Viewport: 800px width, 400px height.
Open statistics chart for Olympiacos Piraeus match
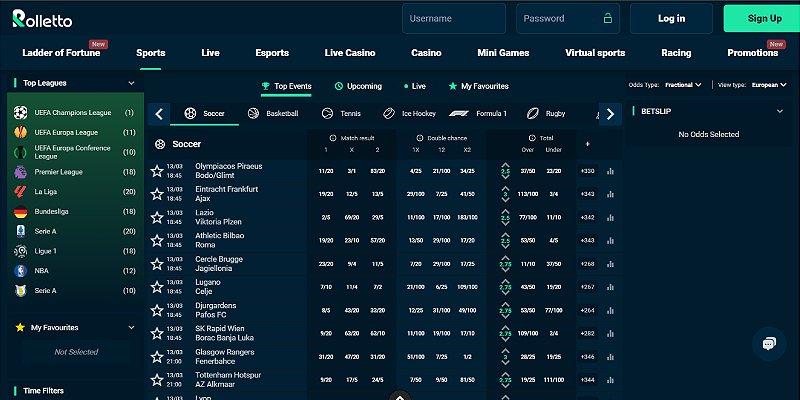coord(610,171)
